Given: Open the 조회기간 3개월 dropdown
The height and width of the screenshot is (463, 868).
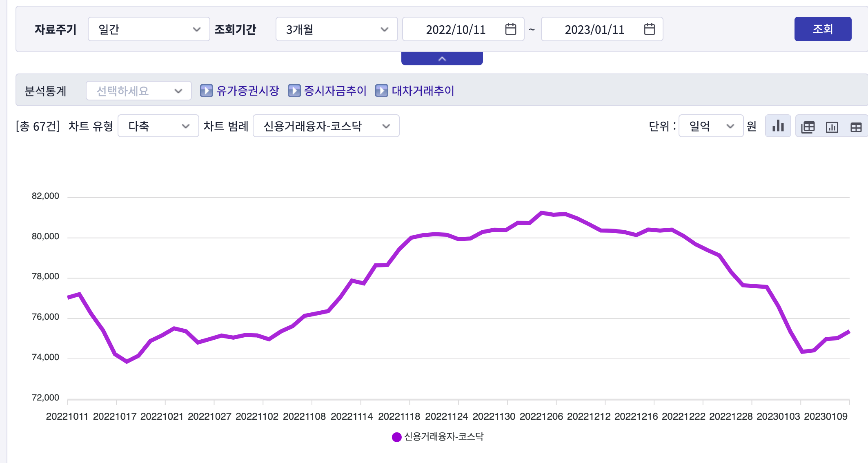Looking at the screenshot, I should tap(336, 29).
